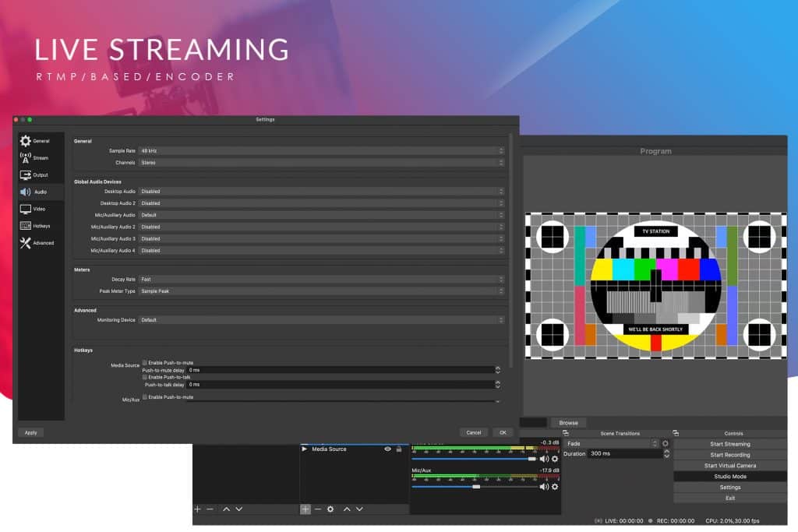The image size is (798, 532).
Task: Enable Push-to-talk for Media Source
Action: 145,378
